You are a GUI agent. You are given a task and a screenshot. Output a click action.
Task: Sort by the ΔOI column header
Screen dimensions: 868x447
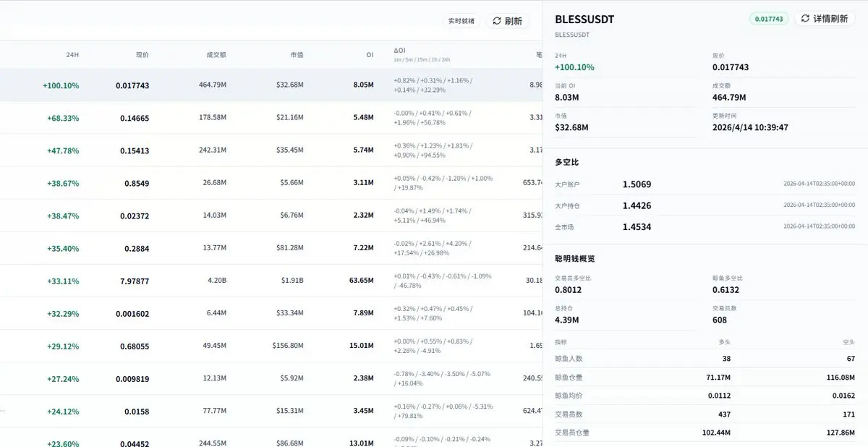(399, 51)
